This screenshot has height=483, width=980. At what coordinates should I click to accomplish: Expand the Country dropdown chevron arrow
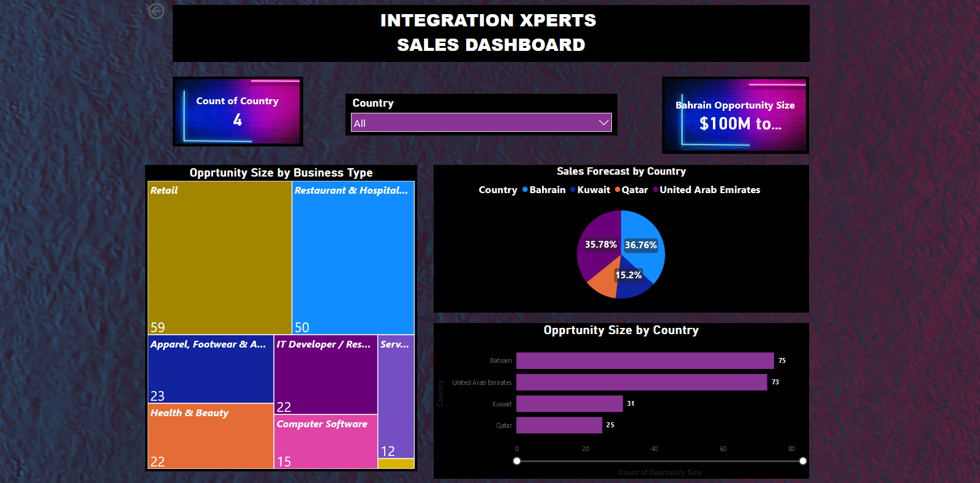point(603,123)
